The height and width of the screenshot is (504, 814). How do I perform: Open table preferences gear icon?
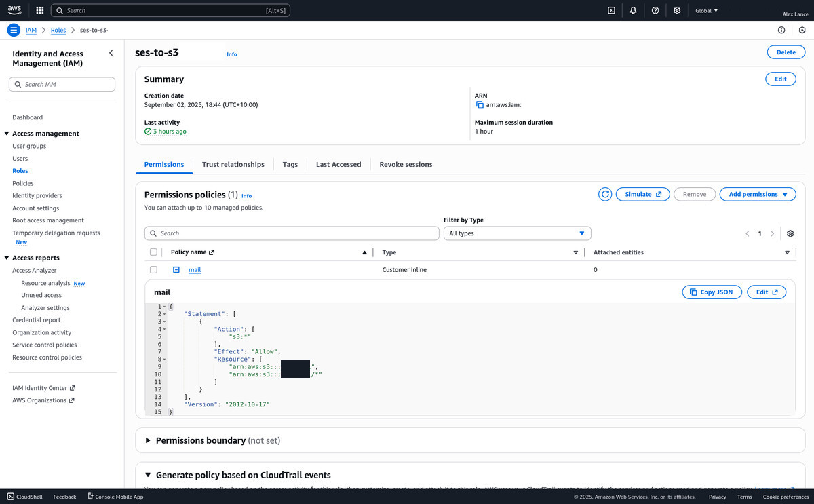790,233
